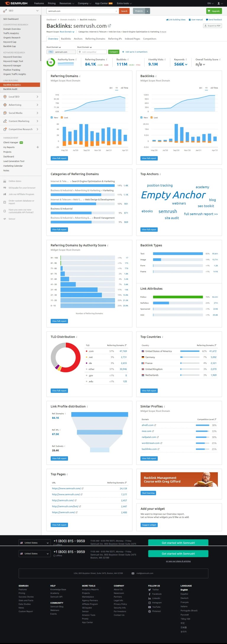The height and width of the screenshot is (644, 227).
Task: Switch to the Backlinks tab
Action: tap(66, 39)
